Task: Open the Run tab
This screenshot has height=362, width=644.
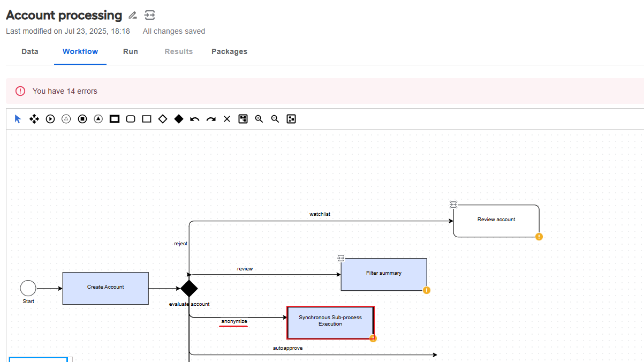Action: pos(131,51)
